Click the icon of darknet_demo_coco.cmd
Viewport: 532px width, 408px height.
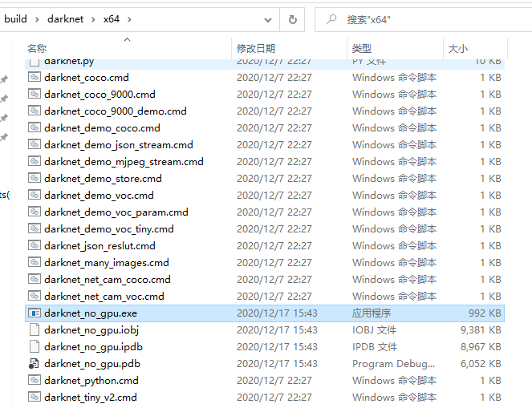[35, 127]
